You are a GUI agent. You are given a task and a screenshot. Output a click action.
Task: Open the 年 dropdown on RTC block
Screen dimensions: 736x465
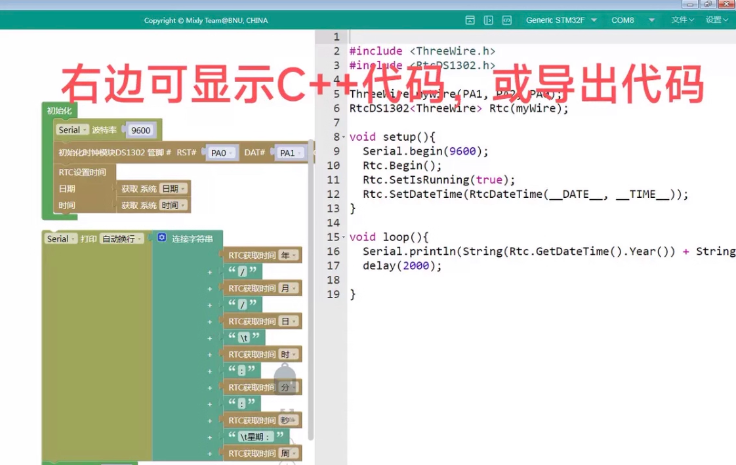tap(288, 255)
